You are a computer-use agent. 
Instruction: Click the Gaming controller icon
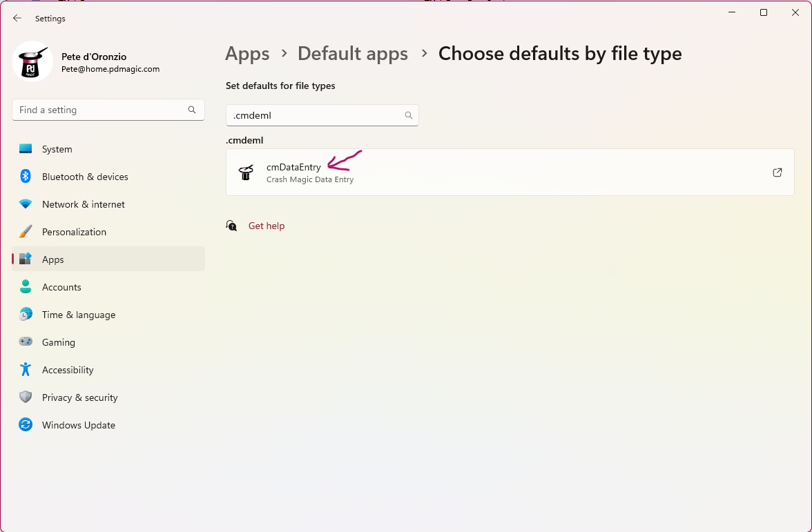click(x=26, y=342)
